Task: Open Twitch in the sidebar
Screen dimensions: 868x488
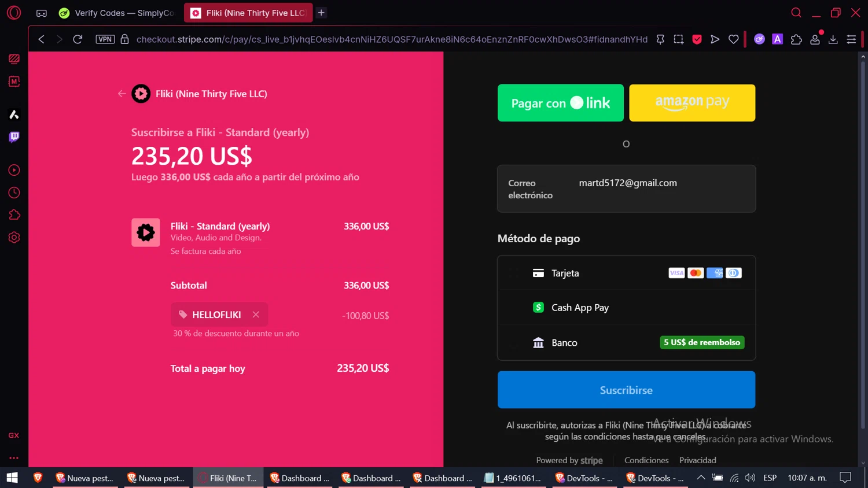Action: click(x=14, y=137)
